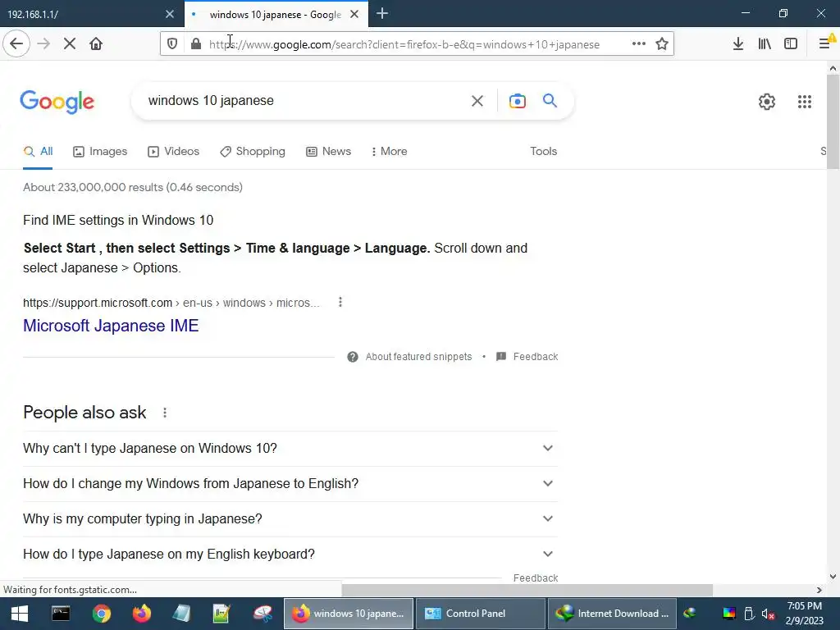Viewport: 840px width, 630px height.
Task: Click the Google logo
Action: pyautogui.click(x=57, y=102)
